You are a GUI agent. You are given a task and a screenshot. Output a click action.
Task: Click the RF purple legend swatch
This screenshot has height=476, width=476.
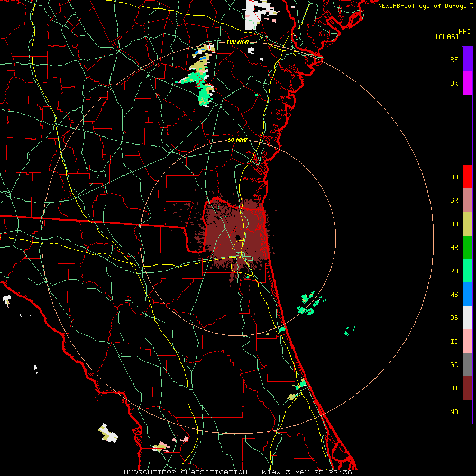467,59
